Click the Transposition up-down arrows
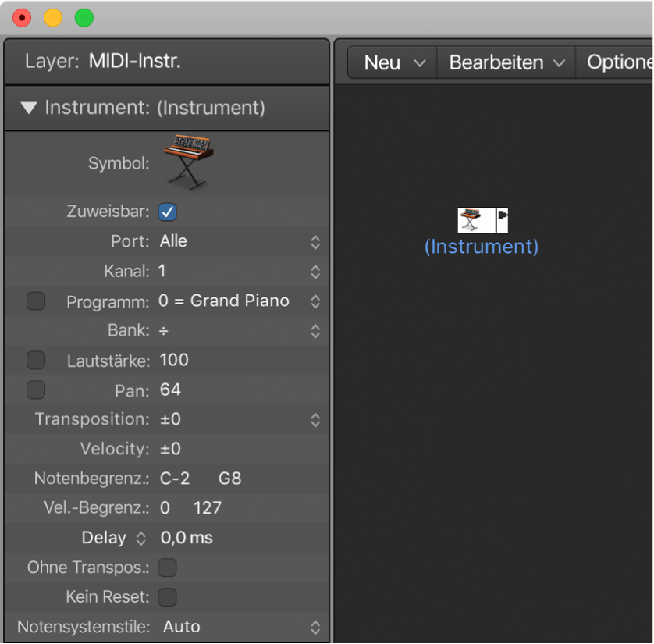Viewport: 654px width, 644px height. (x=315, y=420)
